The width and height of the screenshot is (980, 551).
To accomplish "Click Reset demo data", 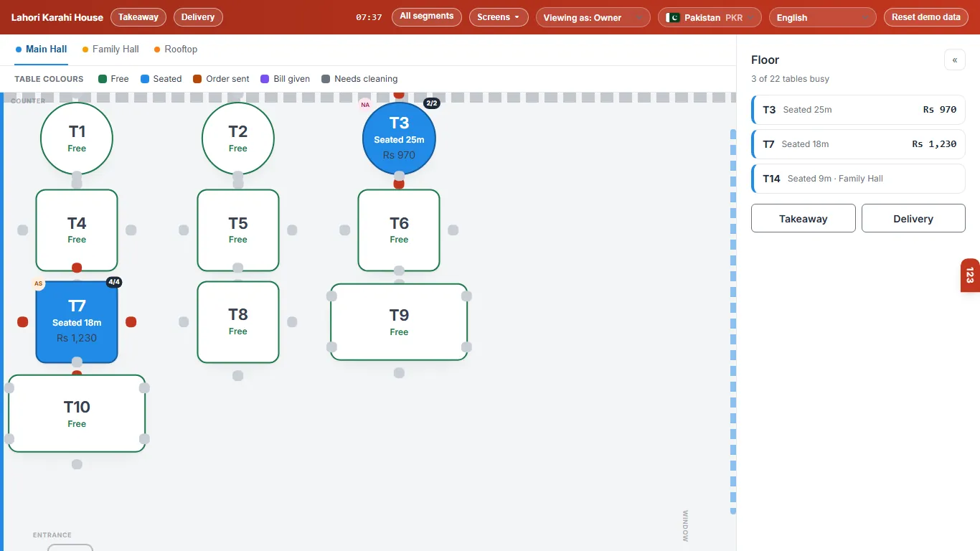I will (925, 17).
